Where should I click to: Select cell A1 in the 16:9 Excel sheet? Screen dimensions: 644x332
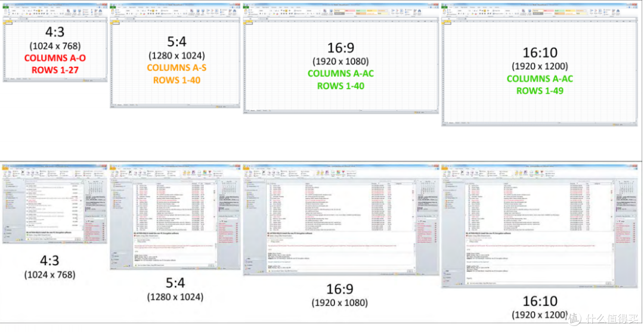[x=249, y=23]
